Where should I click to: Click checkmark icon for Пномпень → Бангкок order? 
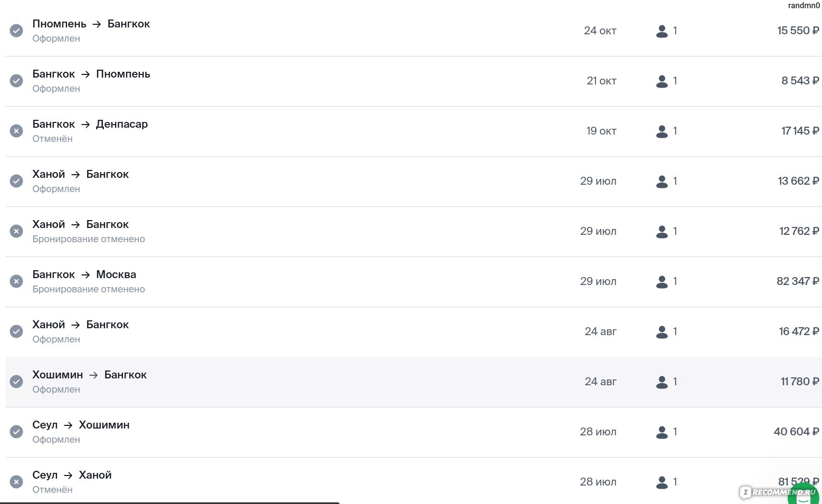coord(16,31)
